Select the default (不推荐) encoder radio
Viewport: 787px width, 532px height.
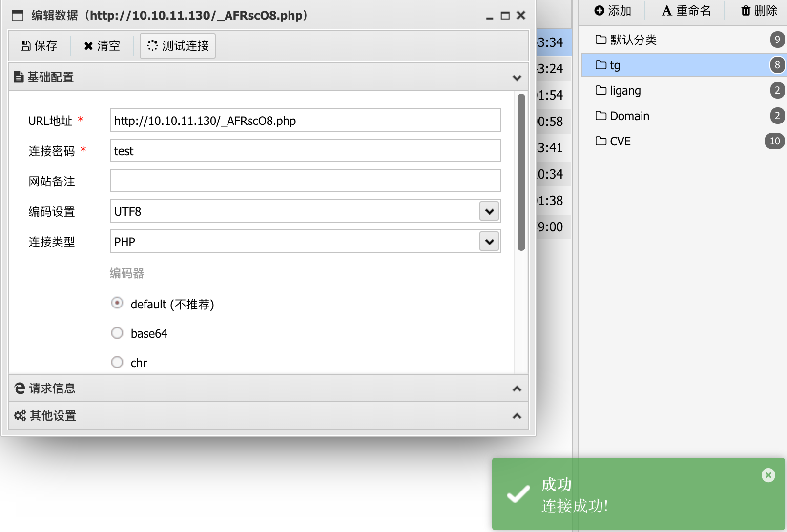pyautogui.click(x=117, y=303)
